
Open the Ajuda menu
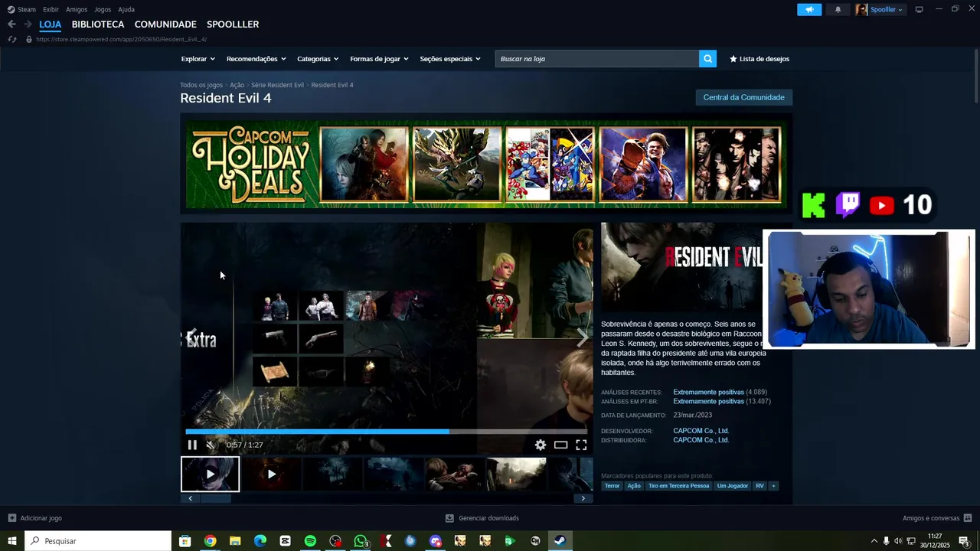point(126,9)
